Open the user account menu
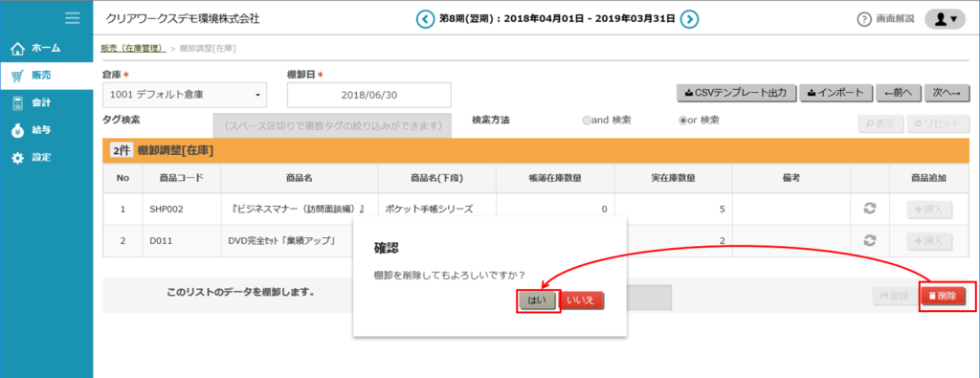Viewport: 980px width, 378px height. pyautogui.click(x=944, y=19)
